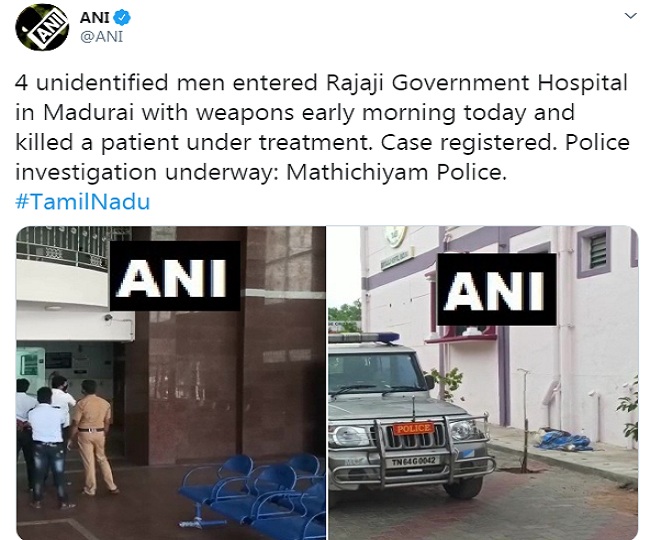Viewport: 650px width, 540px height.
Task: Click ANI watermark on left photo
Action: click(175, 276)
